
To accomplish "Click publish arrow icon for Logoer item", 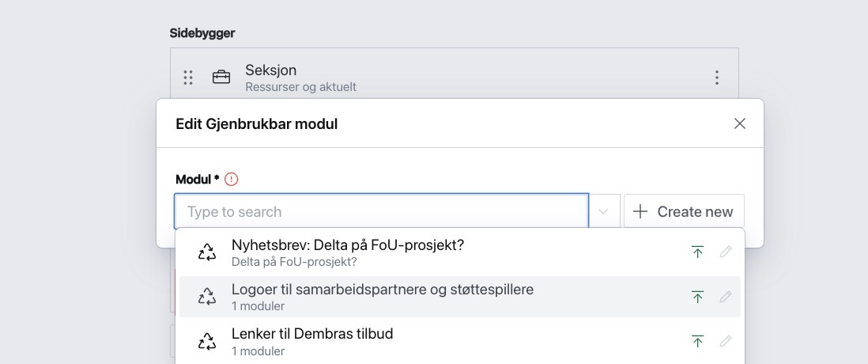I will [x=697, y=297].
